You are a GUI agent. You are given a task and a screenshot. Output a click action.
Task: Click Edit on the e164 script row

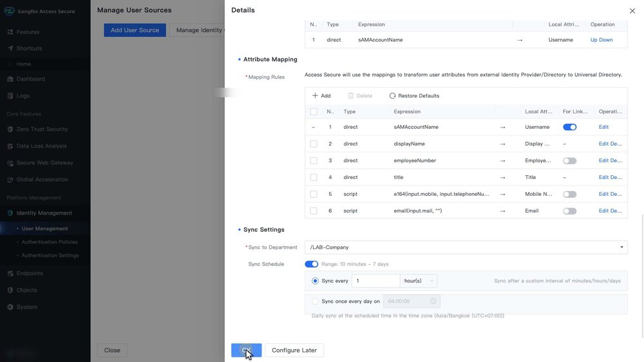603,194
